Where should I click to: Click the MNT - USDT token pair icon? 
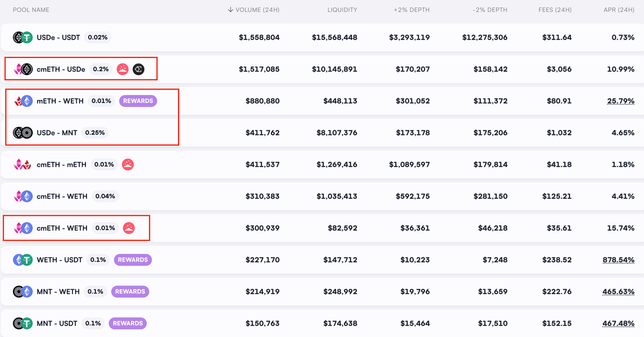23,324
